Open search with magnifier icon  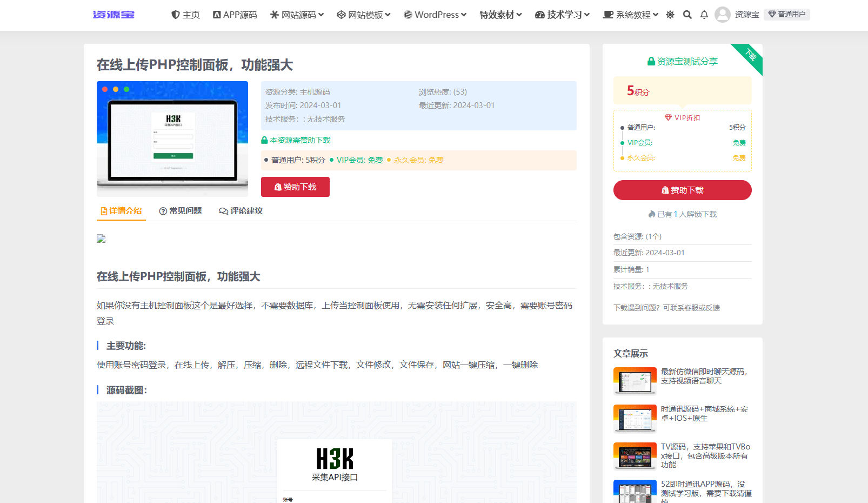point(687,15)
